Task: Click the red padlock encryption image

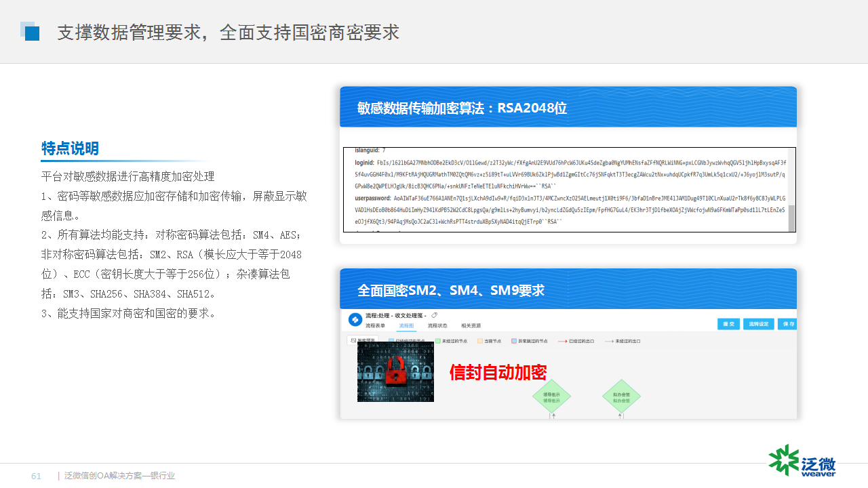Action: point(395,371)
